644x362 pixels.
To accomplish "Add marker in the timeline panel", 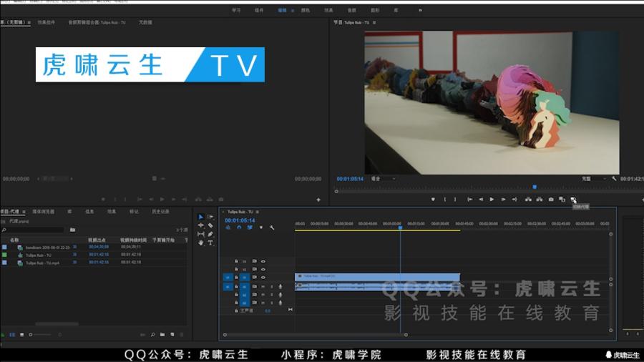I will 260,228.
